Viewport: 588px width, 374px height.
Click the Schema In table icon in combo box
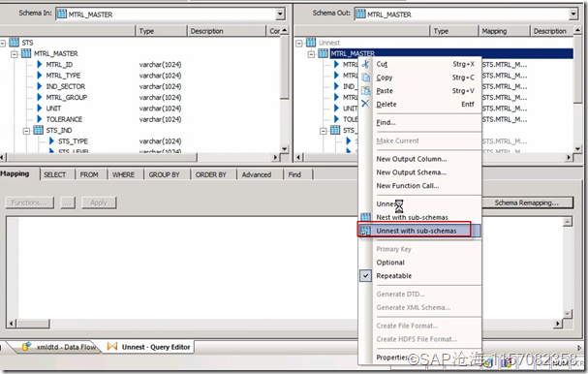[x=62, y=15]
